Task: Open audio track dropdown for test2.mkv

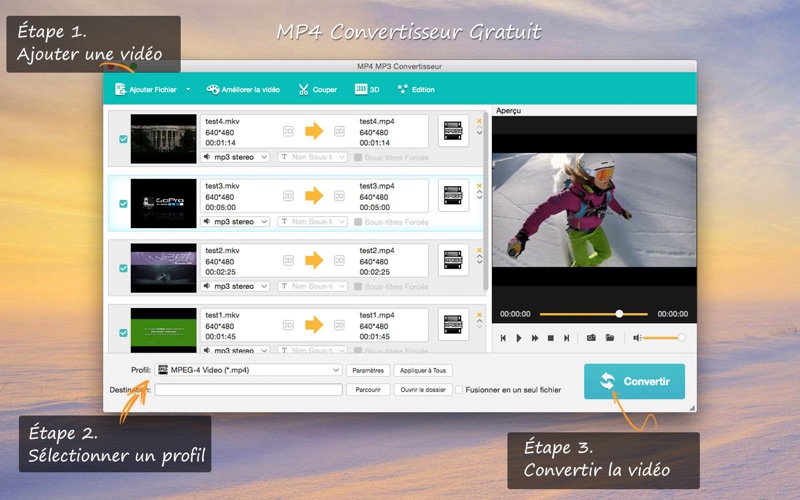Action: [235, 286]
